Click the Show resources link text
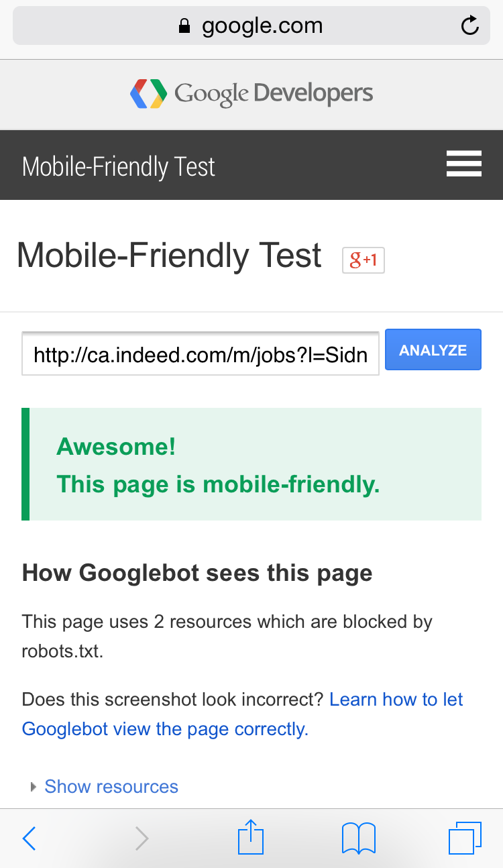The image size is (503, 868). click(x=111, y=787)
